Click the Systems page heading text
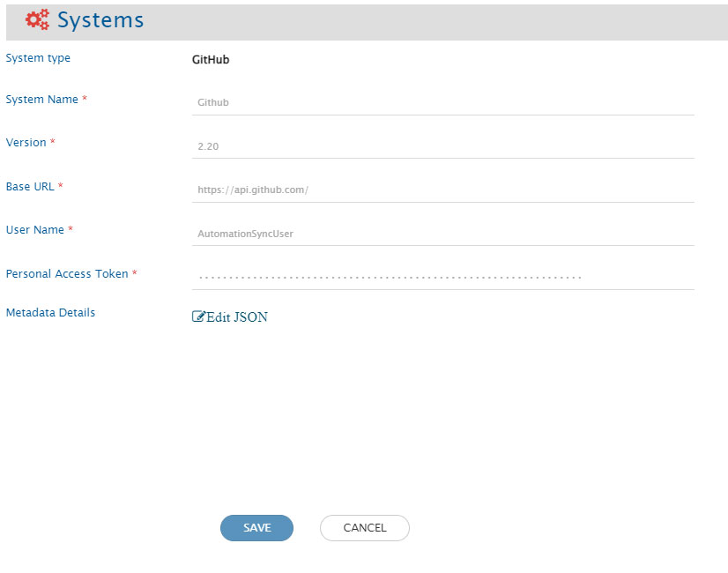Image resolution: width=728 pixels, height=573 pixels. pyautogui.click(x=100, y=20)
